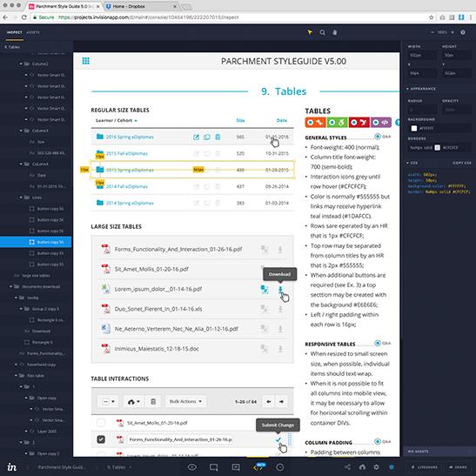Click next page right arrow
This screenshot has height=476, width=476.
pos(281,401)
